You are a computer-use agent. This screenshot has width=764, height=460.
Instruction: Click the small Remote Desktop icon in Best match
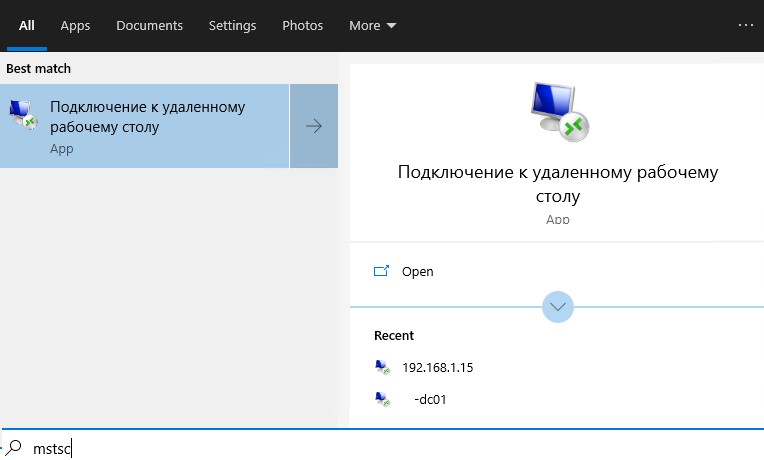(24, 116)
